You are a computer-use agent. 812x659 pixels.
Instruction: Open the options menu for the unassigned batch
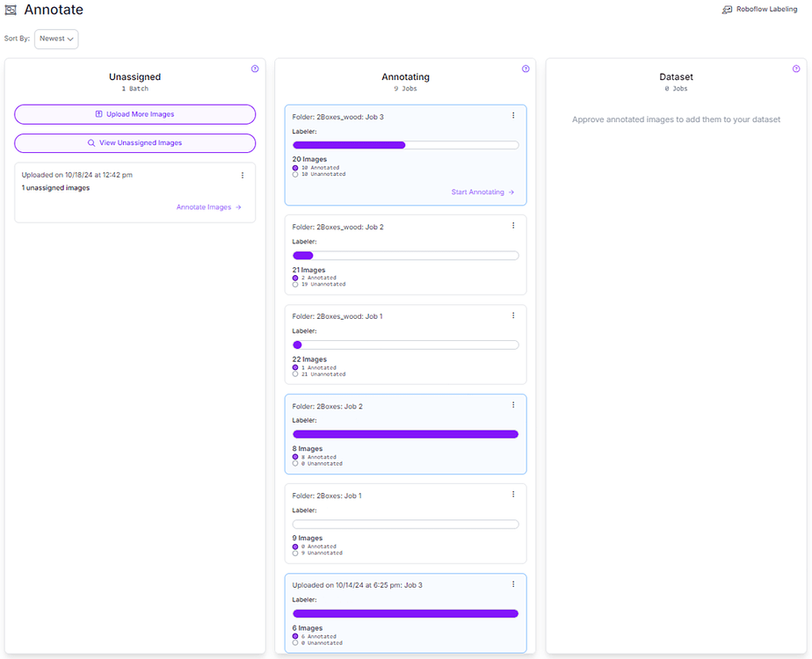[x=243, y=174]
